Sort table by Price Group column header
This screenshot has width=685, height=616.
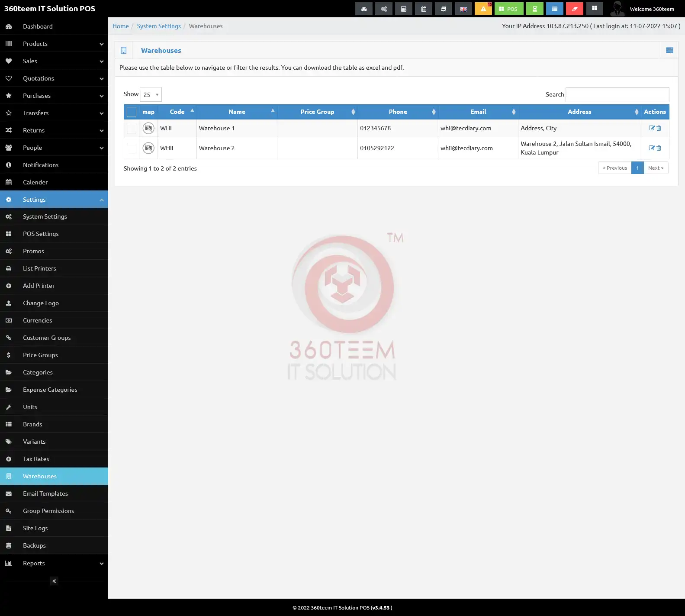[318, 112]
